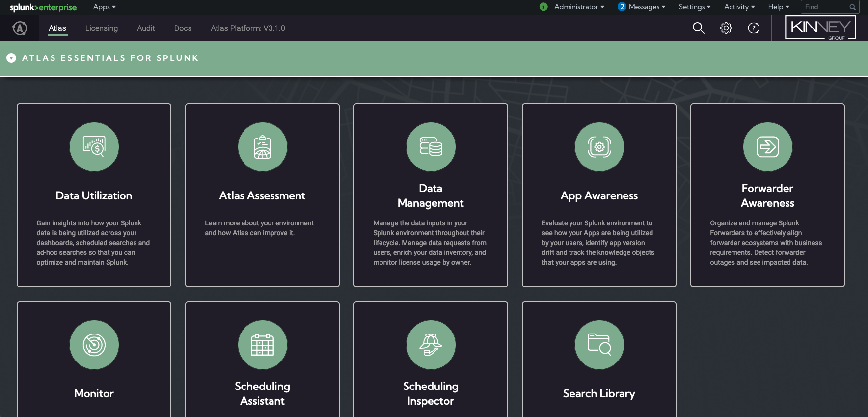Click the Scheduling Assistant calendar icon

point(263,345)
